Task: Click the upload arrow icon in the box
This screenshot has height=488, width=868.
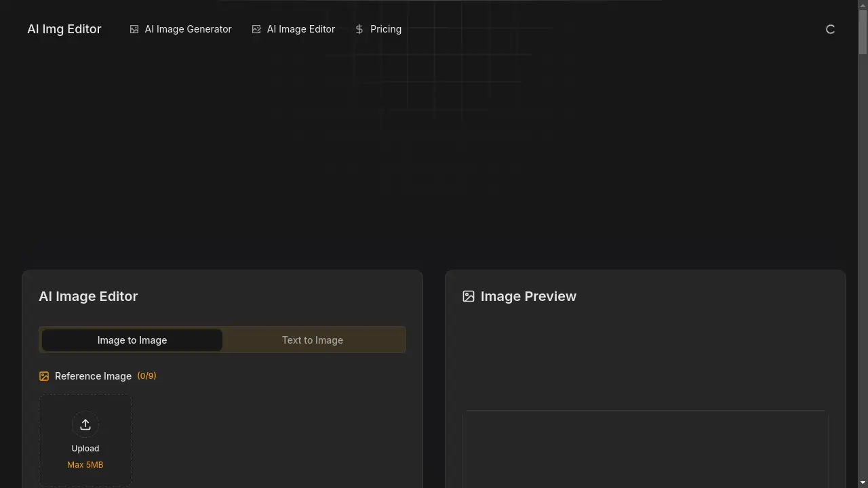Action: [85, 424]
